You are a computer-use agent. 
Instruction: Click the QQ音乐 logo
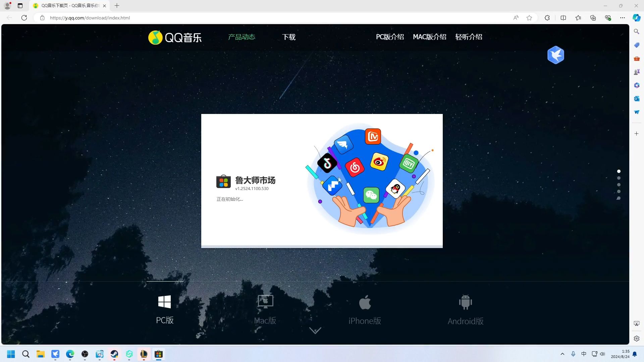point(175,37)
